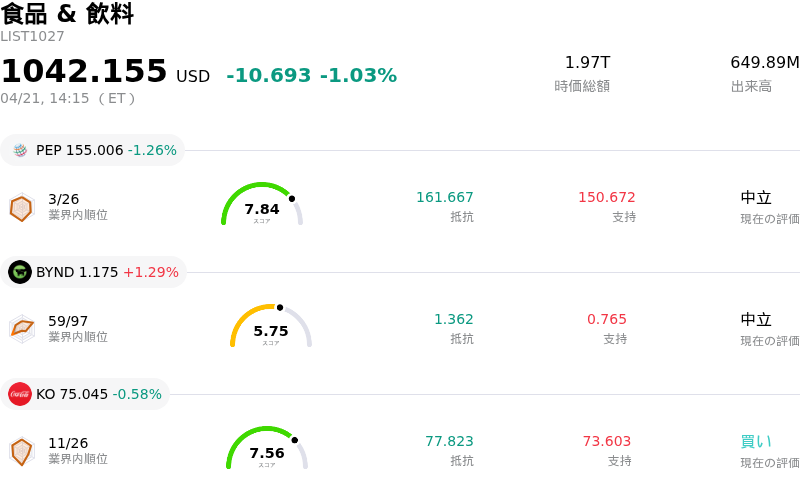Click KO industry rank hexagon icon
This screenshot has width=800, height=488.
click(21, 451)
